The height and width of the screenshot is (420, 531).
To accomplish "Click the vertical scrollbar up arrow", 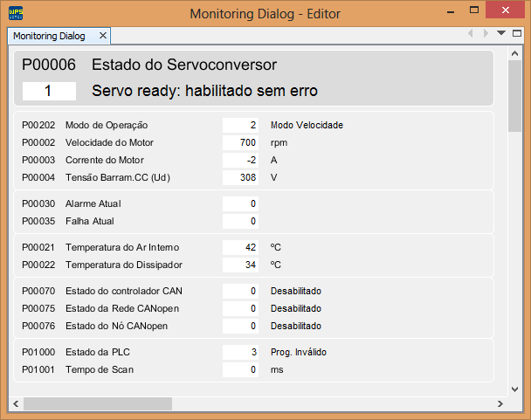I will point(514,55).
